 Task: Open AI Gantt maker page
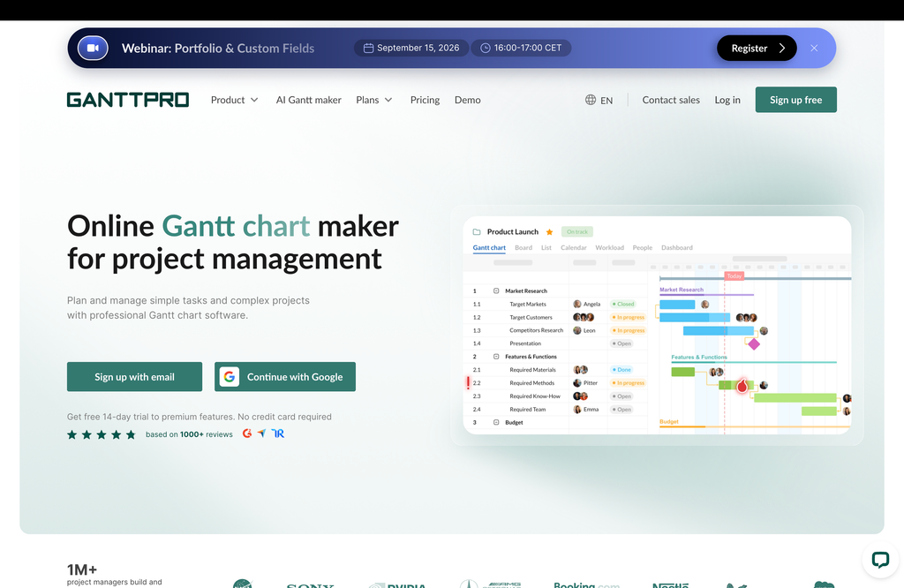tap(308, 100)
